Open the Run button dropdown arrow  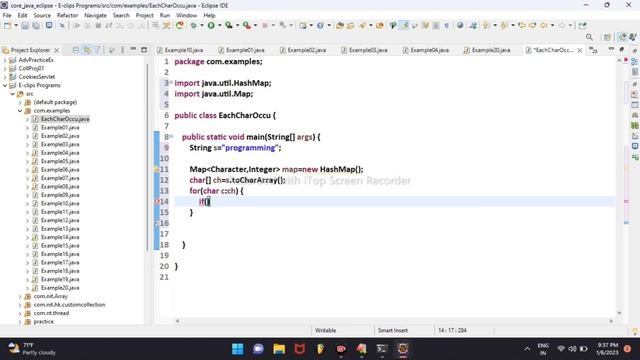219,25
